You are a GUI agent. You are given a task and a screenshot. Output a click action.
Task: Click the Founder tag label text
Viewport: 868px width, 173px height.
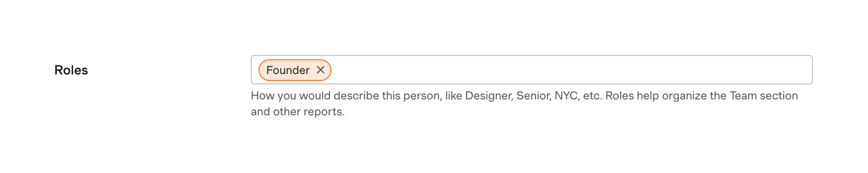pyautogui.click(x=287, y=70)
